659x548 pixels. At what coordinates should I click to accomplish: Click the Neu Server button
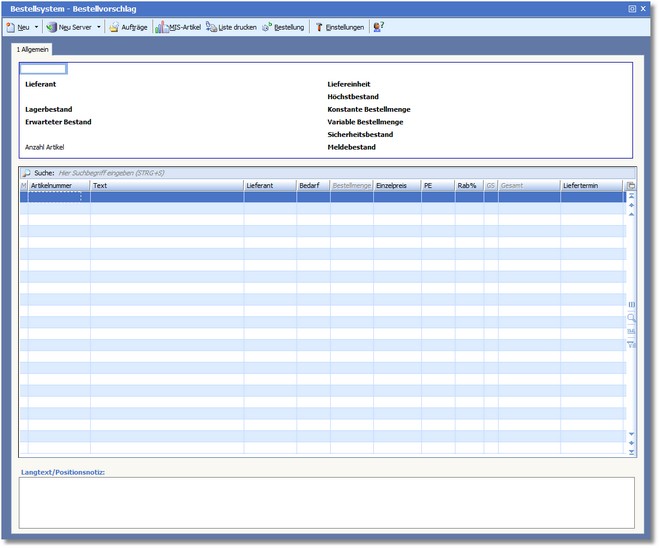click(69, 27)
